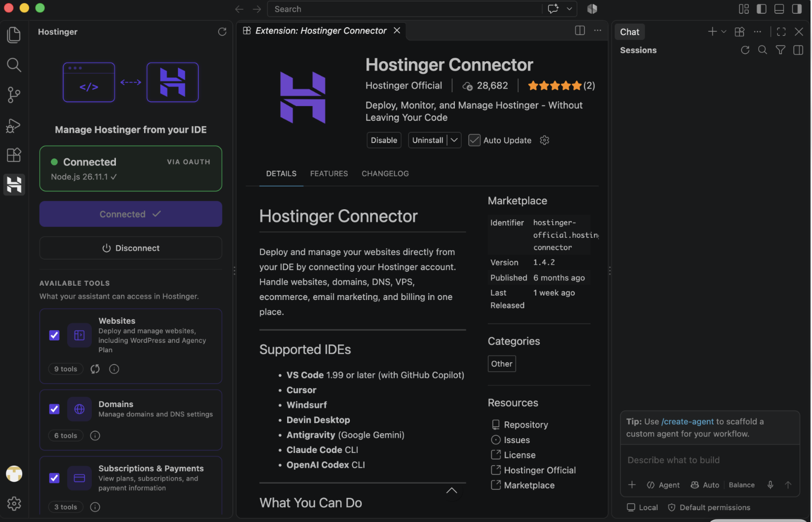Open the Auto model picker in chat

coord(705,485)
